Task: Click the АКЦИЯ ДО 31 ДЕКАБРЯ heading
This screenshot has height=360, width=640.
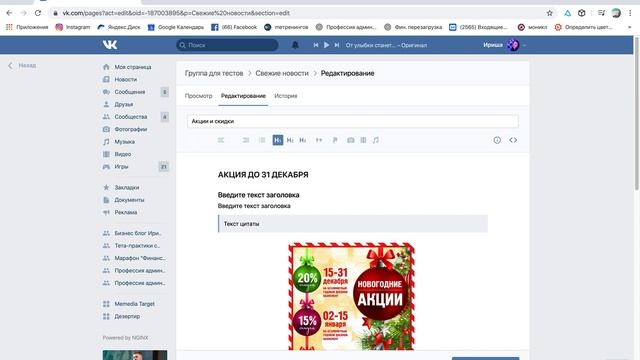Action: coord(263,175)
